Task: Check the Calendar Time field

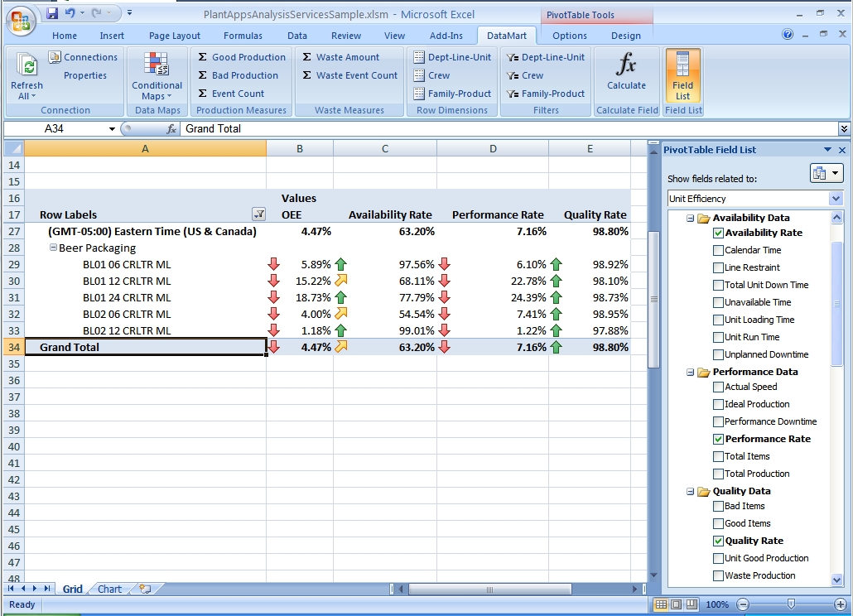Action: pyautogui.click(x=718, y=251)
